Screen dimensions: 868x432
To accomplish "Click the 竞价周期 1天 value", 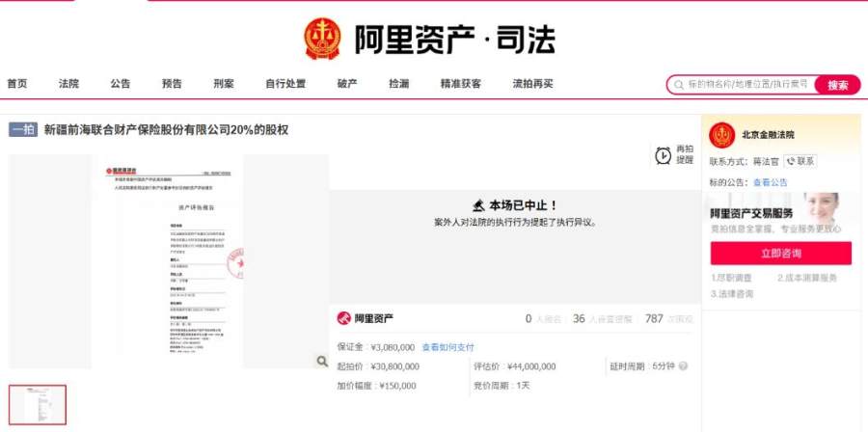I will pyautogui.click(x=523, y=386).
